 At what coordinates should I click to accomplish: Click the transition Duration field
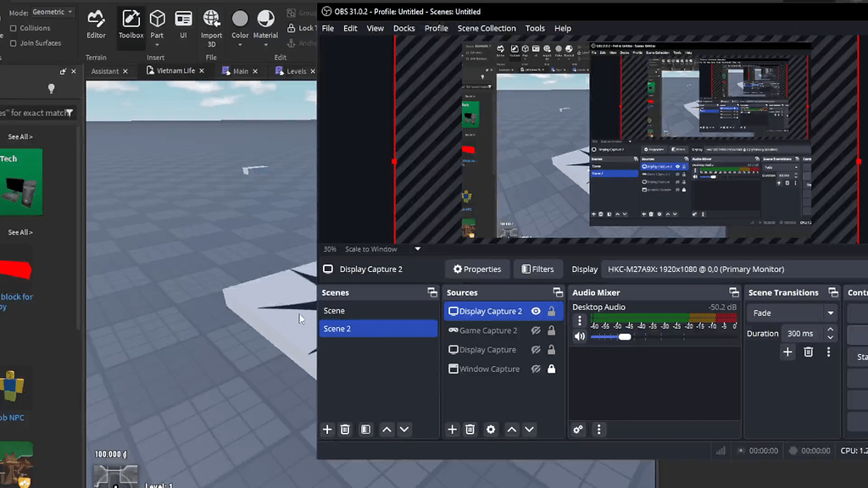tap(802, 334)
